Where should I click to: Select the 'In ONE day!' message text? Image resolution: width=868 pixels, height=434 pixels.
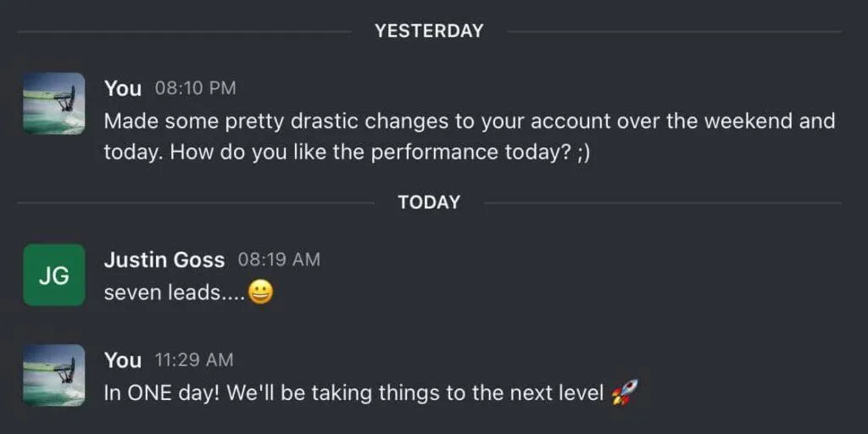(354, 393)
